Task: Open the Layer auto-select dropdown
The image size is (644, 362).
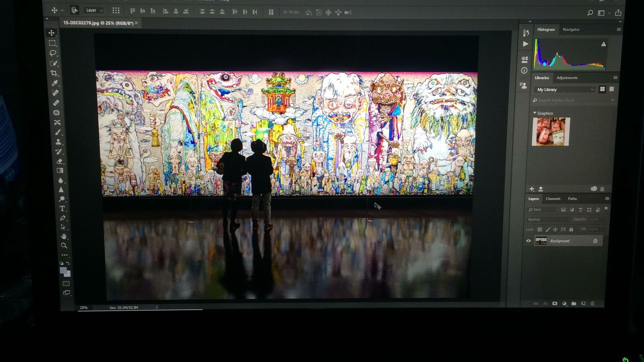Action: 95,10
